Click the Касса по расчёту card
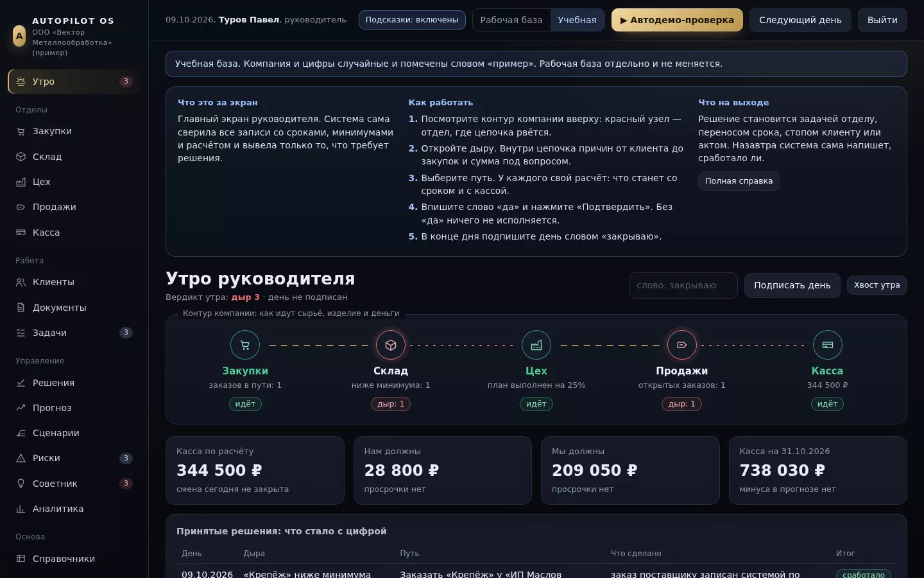This screenshot has height=578, width=924. click(x=255, y=470)
